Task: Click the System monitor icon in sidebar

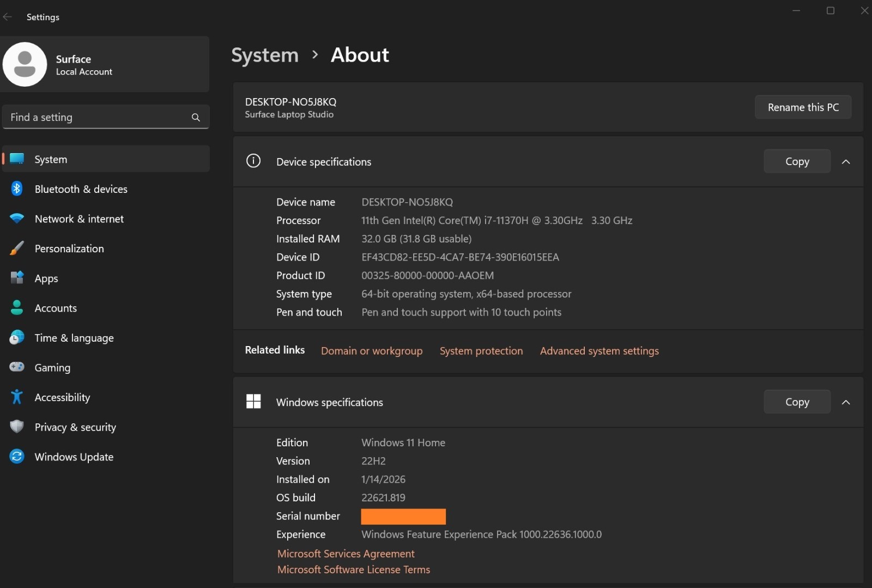Action: coord(17,159)
